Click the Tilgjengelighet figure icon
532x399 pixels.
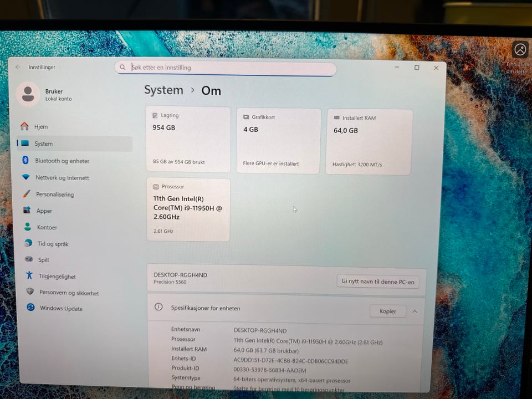29,275
